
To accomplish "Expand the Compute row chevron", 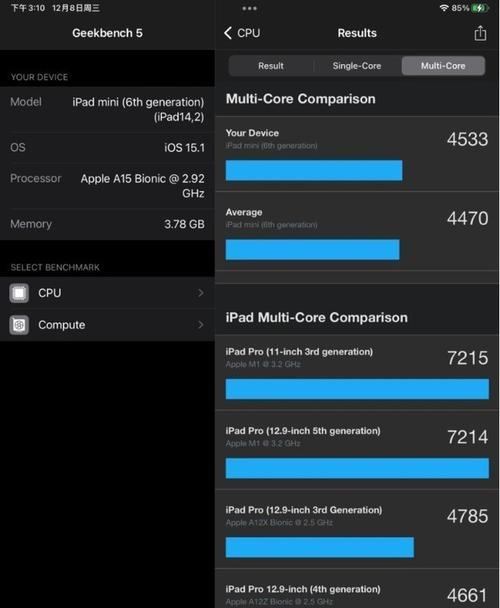I will pos(201,325).
